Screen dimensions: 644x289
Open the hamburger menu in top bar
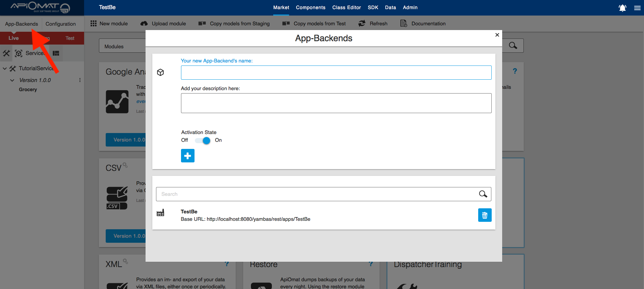637,8
